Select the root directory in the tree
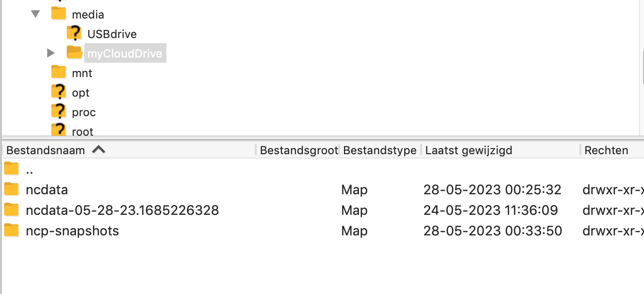The image size is (644, 294). [82, 132]
